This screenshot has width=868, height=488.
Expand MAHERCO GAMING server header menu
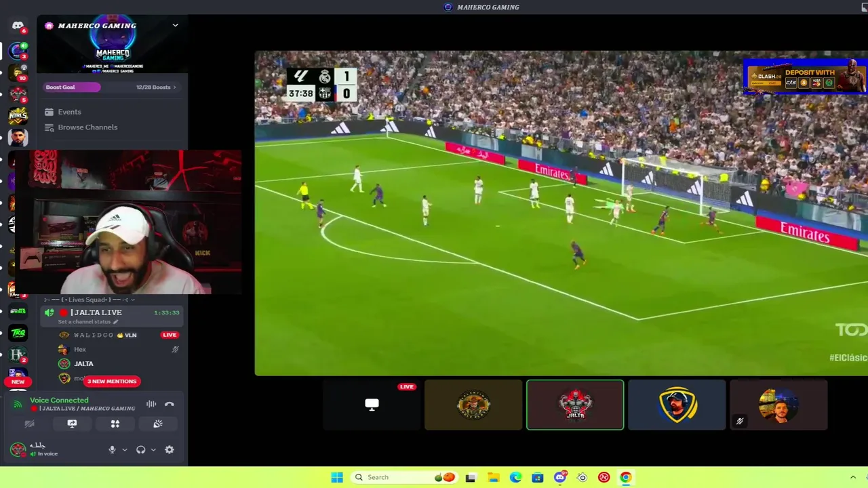[x=175, y=26]
